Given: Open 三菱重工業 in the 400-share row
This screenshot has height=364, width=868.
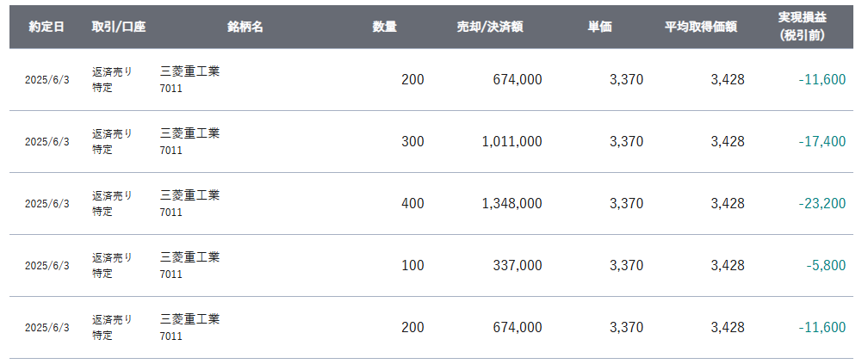Looking at the screenshot, I should pyautogui.click(x=189, y=194).
